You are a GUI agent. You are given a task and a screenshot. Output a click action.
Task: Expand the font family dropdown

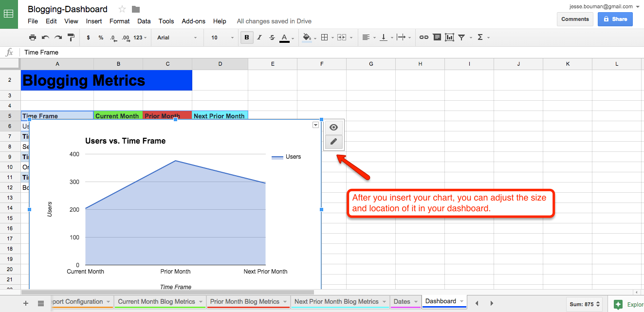(x=177, y=37)
